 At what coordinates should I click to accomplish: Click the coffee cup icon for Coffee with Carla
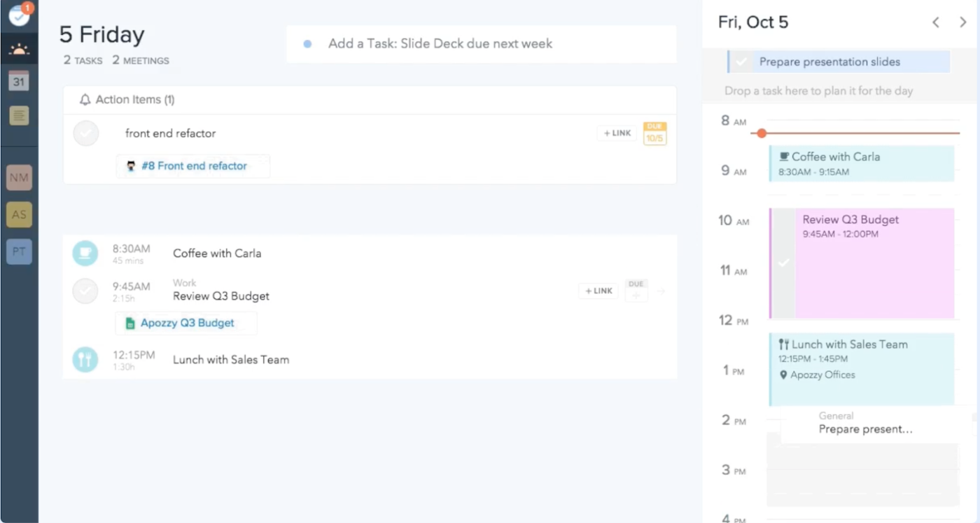[85, 253]
